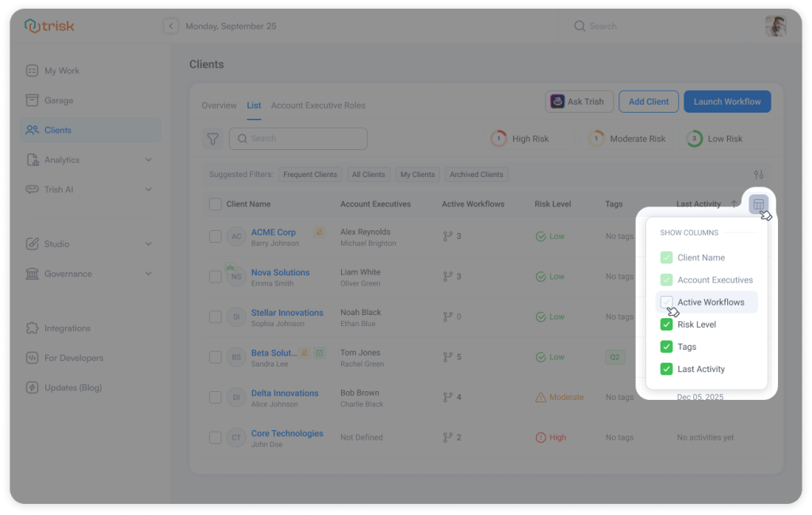The width and height of the screenshot is (812, 515).
Task: Select the checkbox next to ACME Corp
Action: tap(215, 236)
